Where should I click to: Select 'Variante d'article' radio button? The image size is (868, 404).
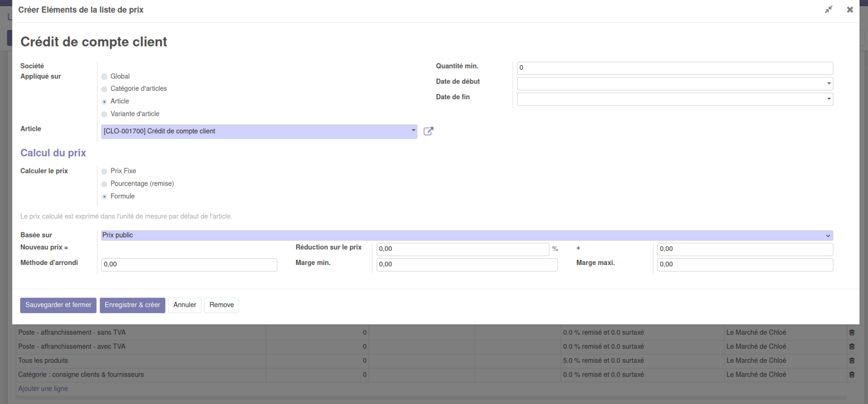104,114
